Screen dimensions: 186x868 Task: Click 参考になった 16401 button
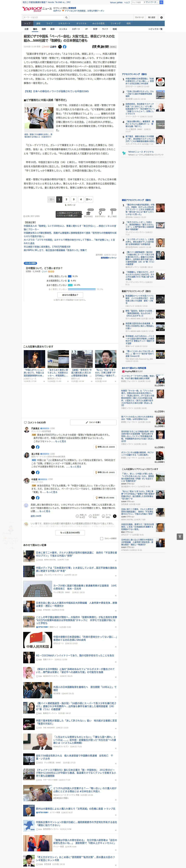[x=105, y=472]
